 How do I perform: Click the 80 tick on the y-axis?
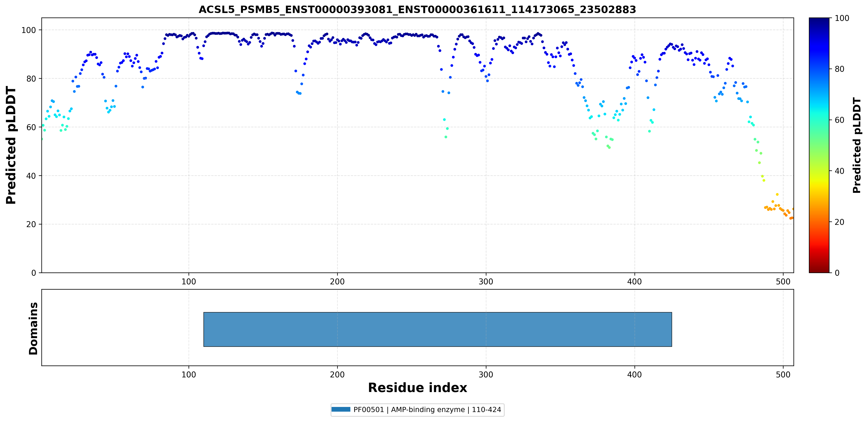[x=31, y=79]
